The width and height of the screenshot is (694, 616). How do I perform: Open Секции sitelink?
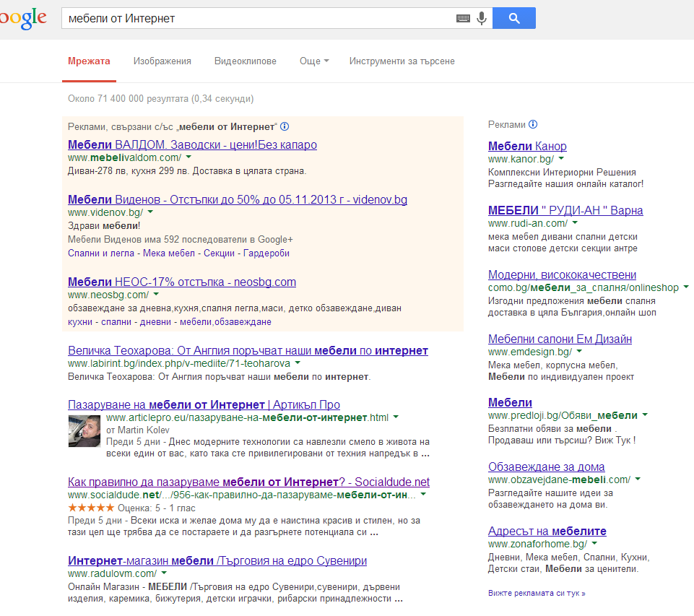click(219, 253)
